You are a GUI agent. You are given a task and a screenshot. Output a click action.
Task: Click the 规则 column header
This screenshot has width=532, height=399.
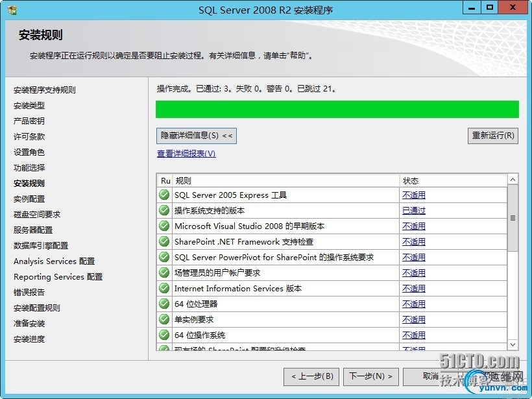tap(286, 181)
